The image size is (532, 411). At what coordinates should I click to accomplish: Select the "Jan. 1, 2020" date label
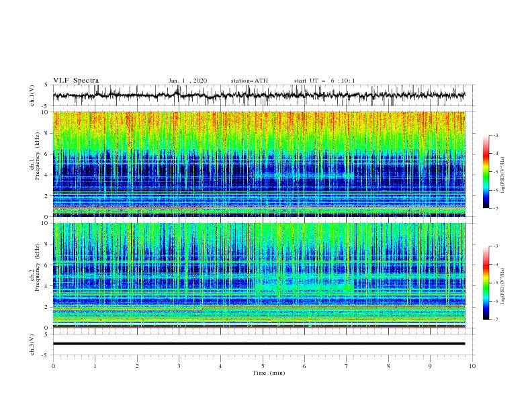click(187, 81)
